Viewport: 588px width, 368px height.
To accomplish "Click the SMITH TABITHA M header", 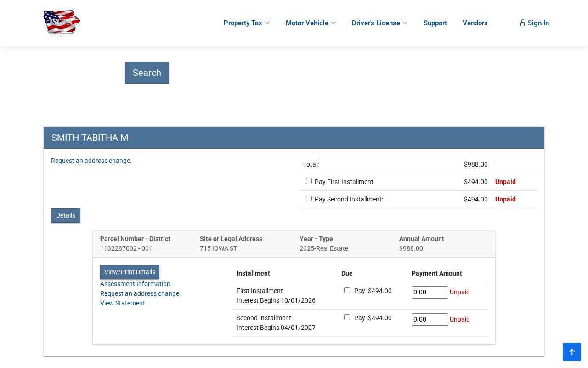I will 294,138.
